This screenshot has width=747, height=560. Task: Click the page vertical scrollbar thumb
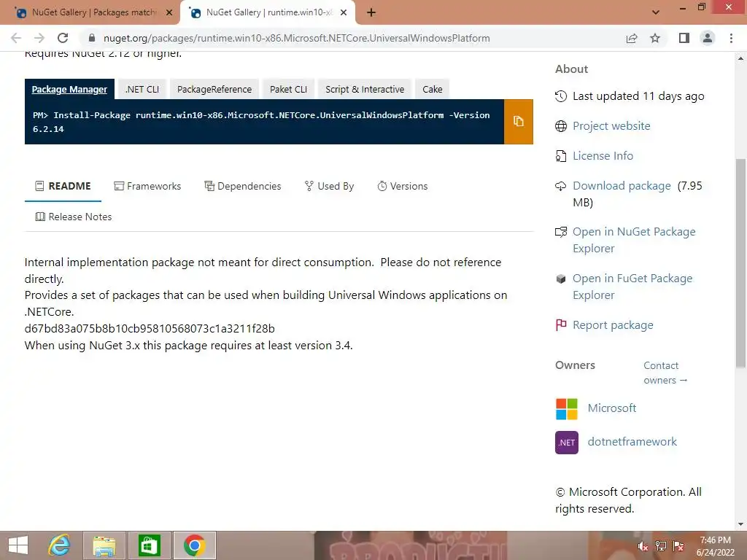coord(740,262)
